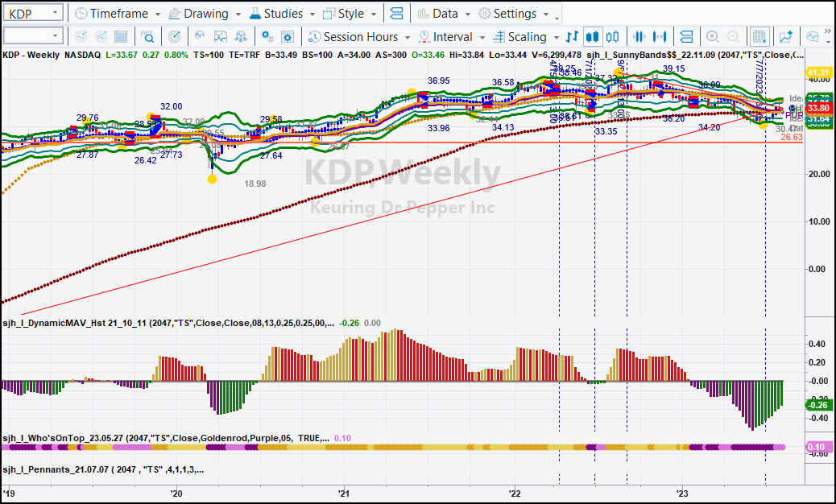
Task: Click the chart with plus sign icon
Action: (786, 37)
